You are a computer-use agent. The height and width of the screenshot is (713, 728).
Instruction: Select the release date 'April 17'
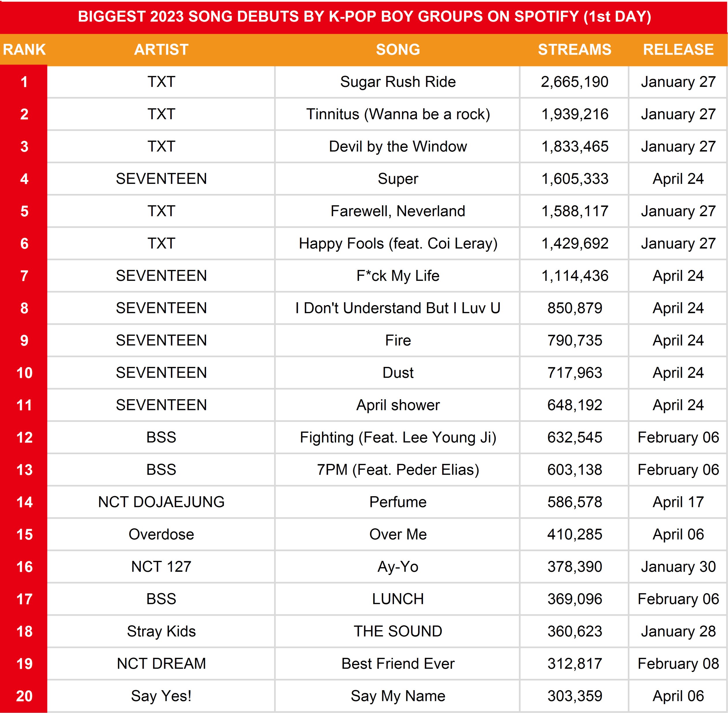click(678, 502)
